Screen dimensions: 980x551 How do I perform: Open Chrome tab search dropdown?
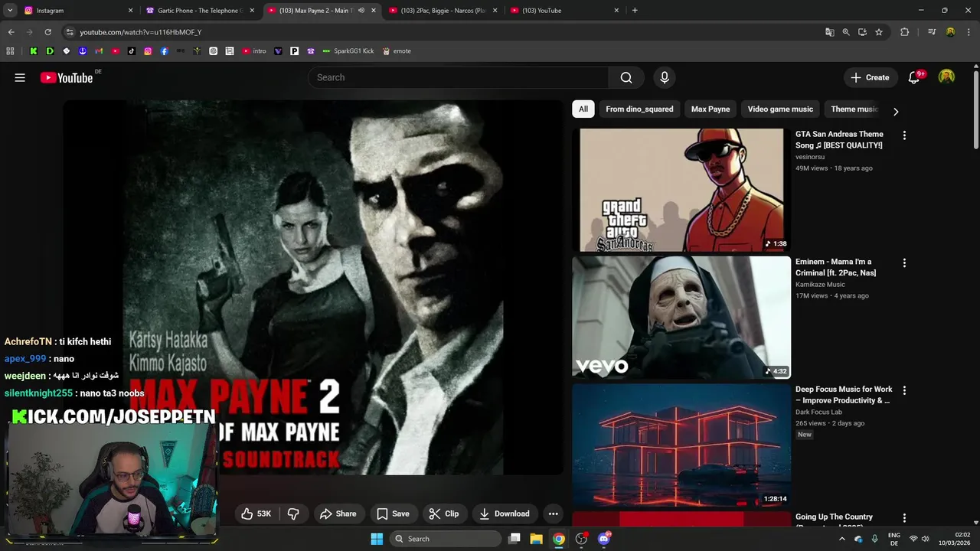(x=10, y=11)
